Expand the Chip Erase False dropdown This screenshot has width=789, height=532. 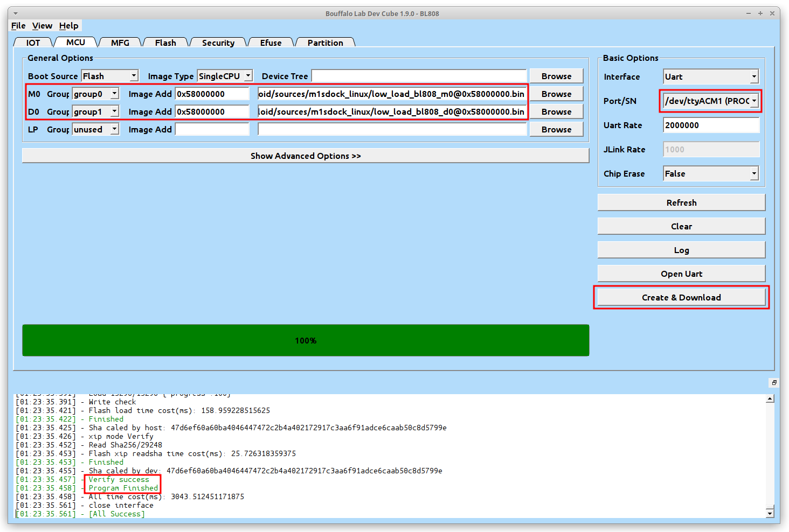click(x=711, y=173)
